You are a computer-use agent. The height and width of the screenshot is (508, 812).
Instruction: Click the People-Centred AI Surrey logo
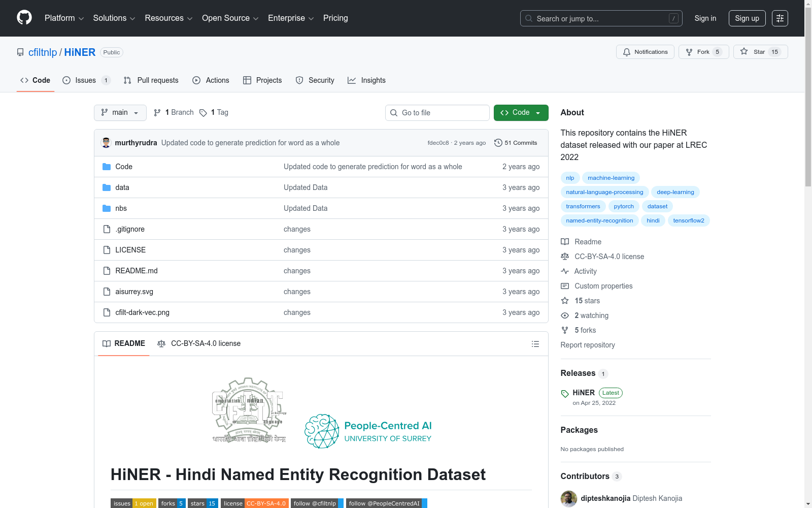(368, 431)
